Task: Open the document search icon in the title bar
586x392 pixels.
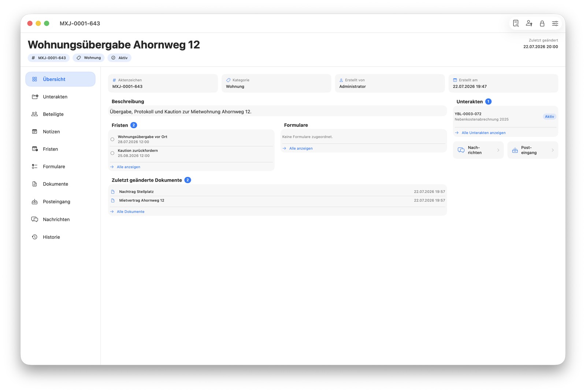Action: tap(516, 23)
